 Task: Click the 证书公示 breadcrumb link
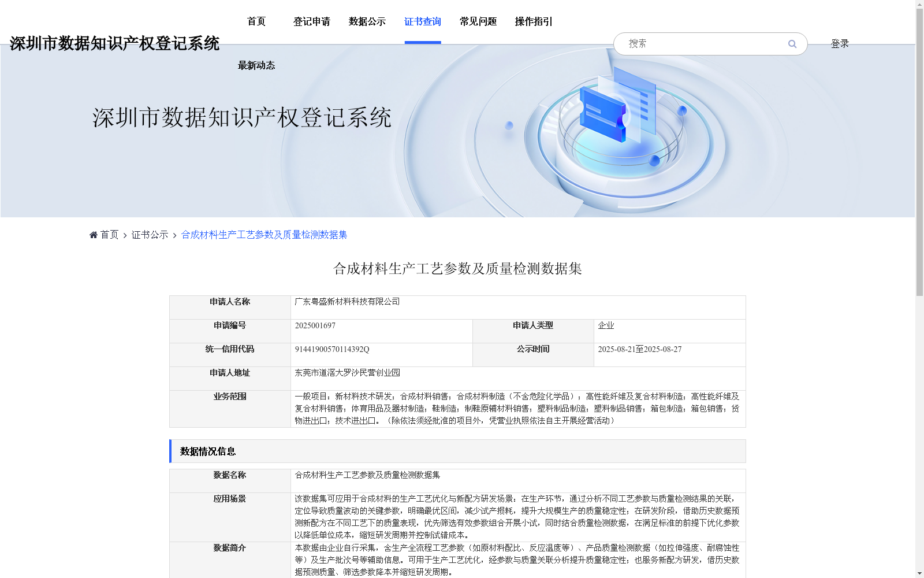(148, 235)
